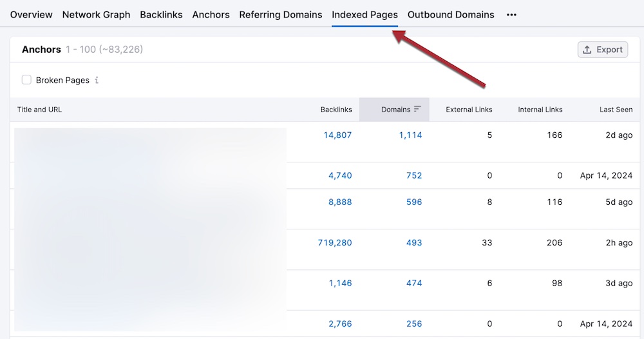Open the 752 domains link
644x339 pixels.
(x=414, y=175)
